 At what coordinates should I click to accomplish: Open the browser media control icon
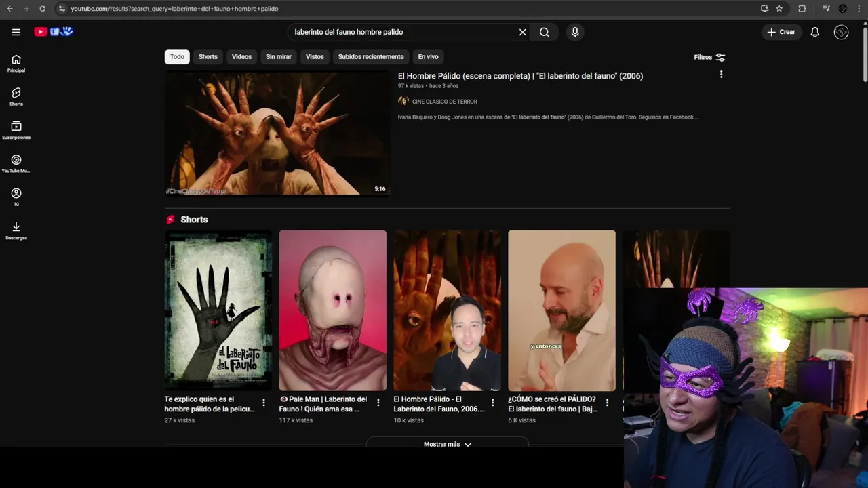(826, 9)
